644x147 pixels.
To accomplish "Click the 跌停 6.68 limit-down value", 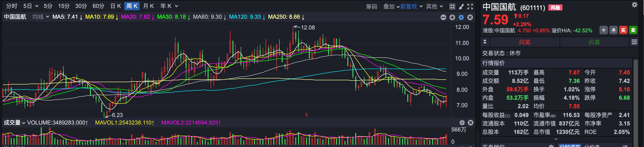I will pos(624,98).
